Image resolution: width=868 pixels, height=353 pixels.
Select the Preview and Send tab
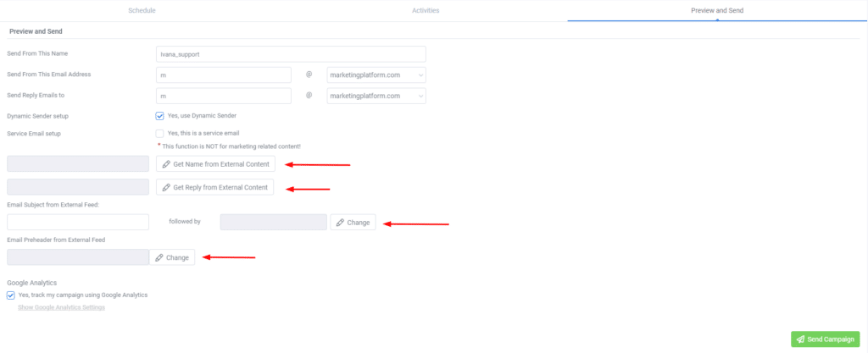[717, 10]
